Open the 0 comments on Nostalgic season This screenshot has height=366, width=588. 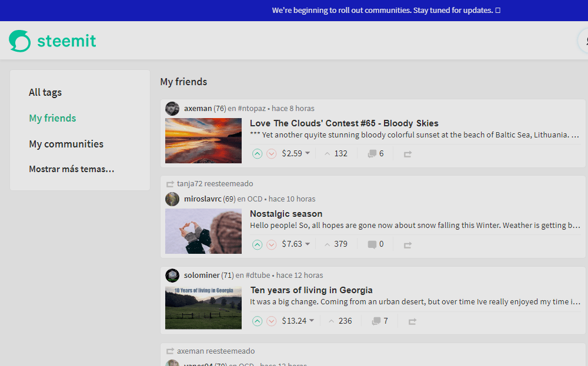[x=376, y=244]
